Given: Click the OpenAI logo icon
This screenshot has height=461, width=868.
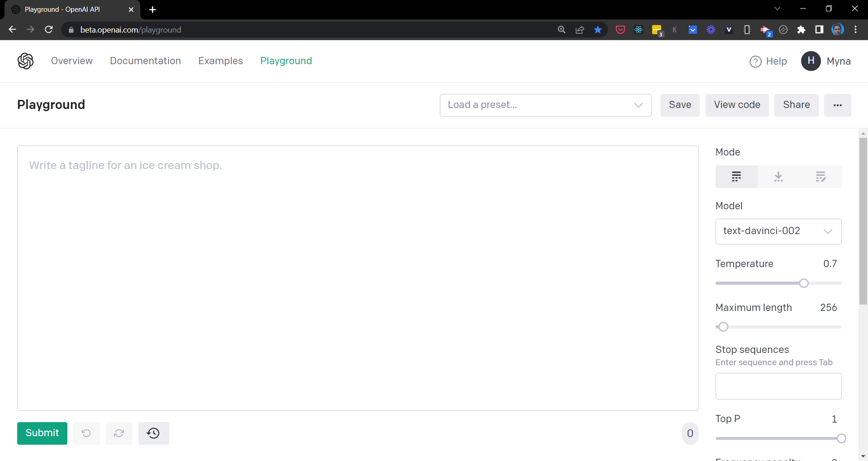Looking at the screenshot, I should (26, 61).
